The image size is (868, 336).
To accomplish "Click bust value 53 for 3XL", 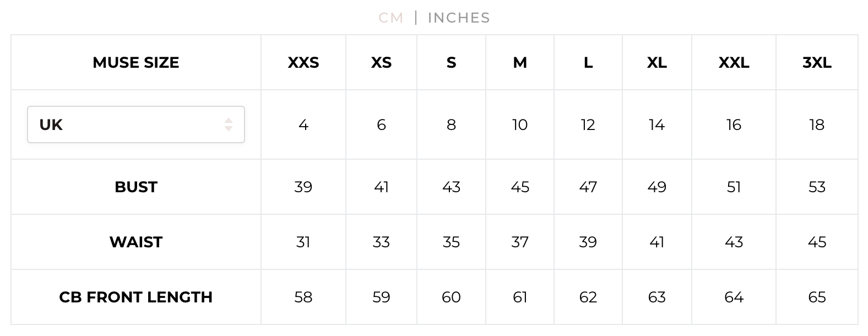I will (x=817, y=187).
